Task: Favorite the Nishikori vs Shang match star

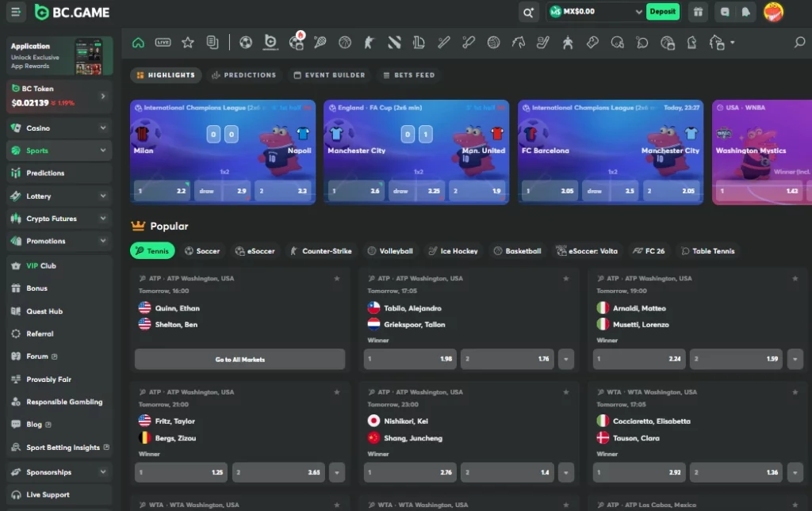Action: point(565,392)
